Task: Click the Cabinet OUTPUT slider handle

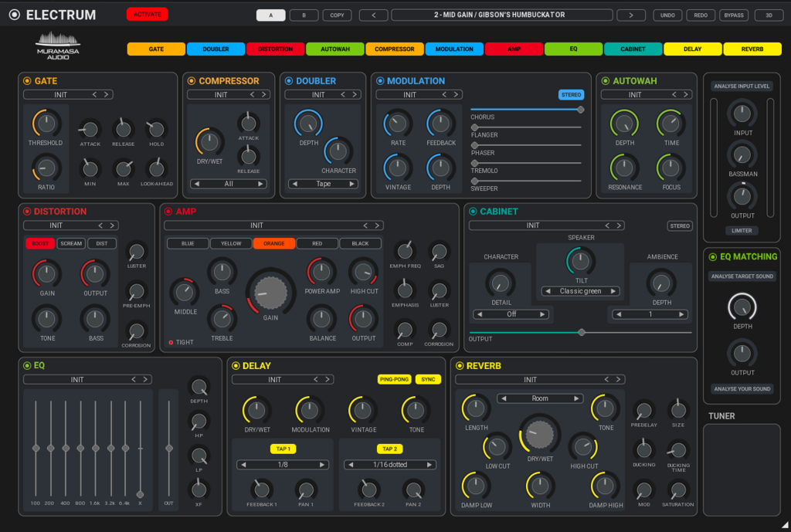Action: pos(582,332)
